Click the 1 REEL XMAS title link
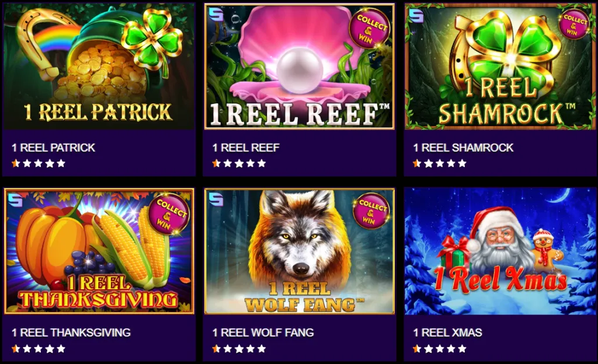 pos(448,332)
